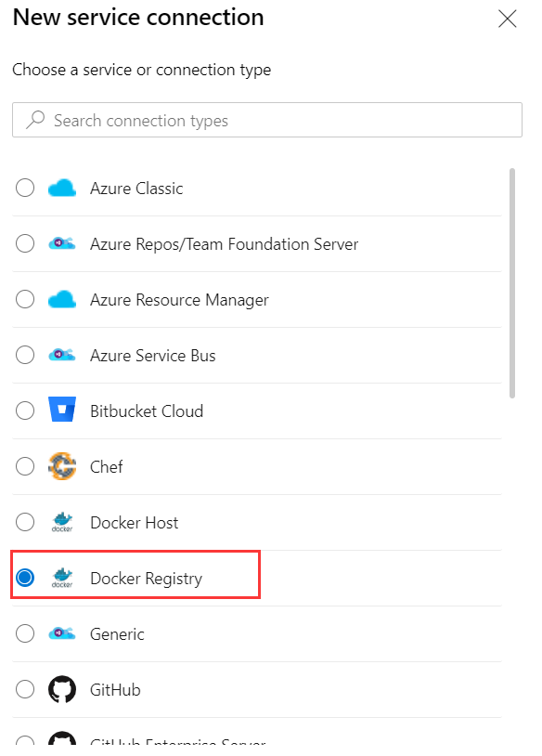The width and height of the screenshot is (542, 756).
Task: Click the Chef logo icon
Action: [x=62, y=466]
